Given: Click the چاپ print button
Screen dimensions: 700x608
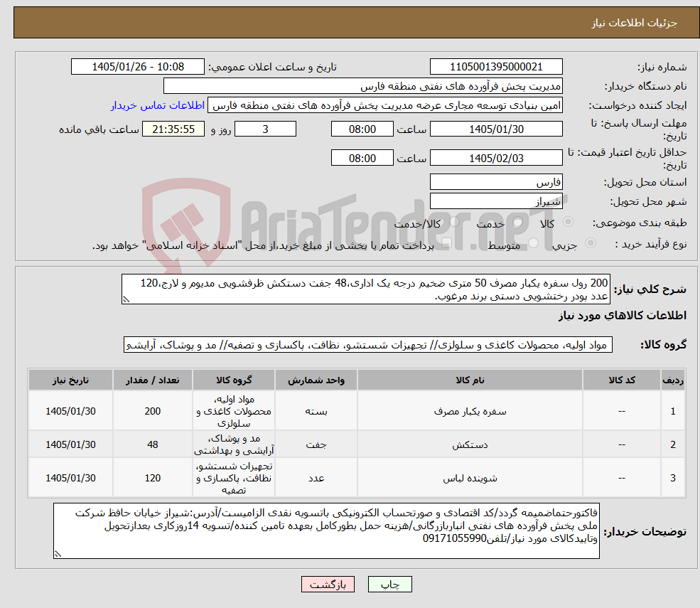Looking at the screenshot, I should click(389, 585).
